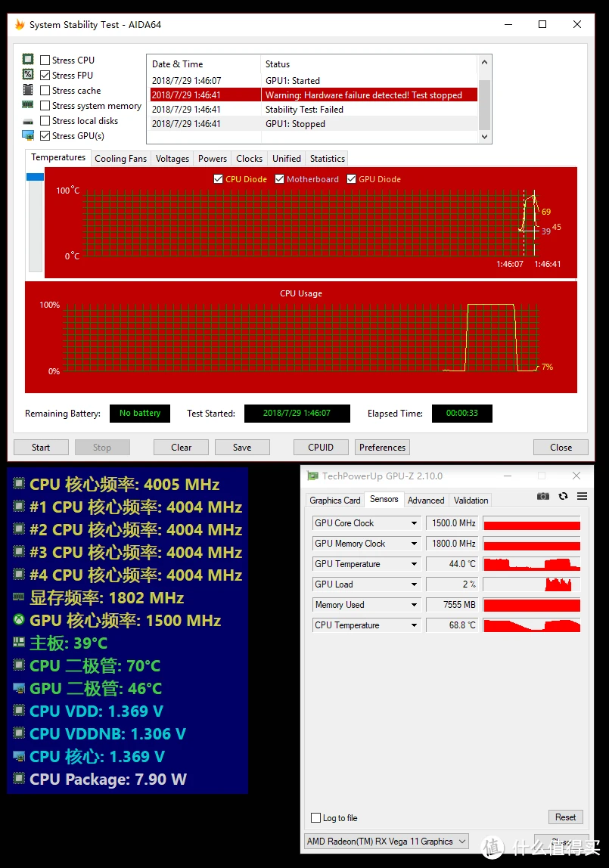Switch to the Unified tab

(x=286, y=159)
